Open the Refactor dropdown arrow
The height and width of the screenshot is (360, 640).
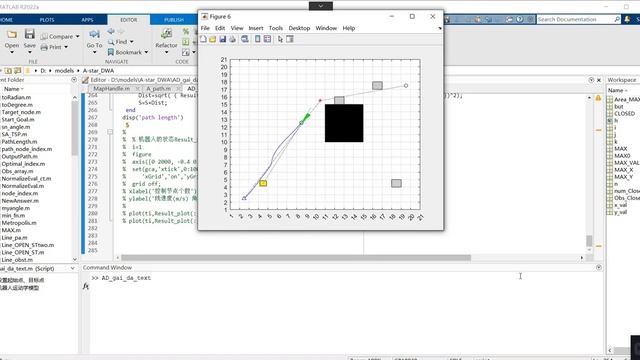coord(166,52)
